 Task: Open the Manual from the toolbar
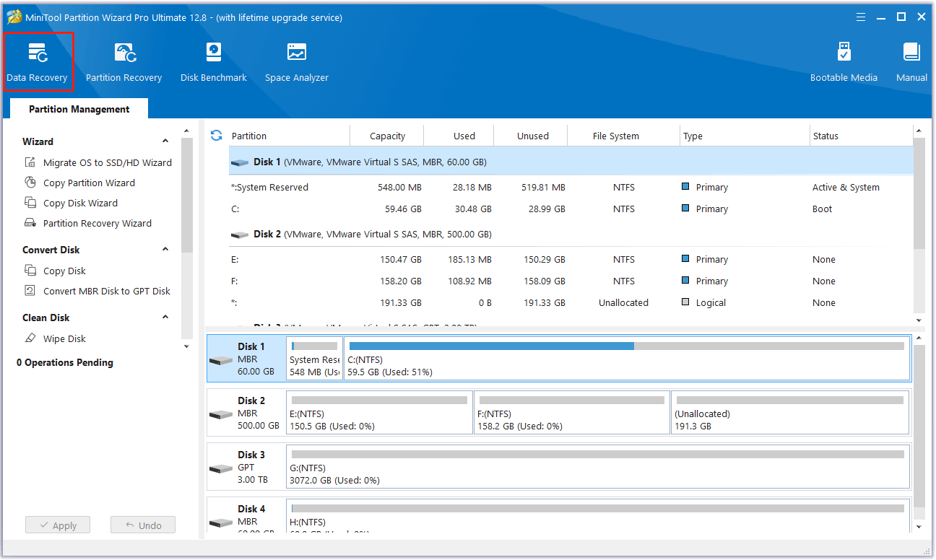click(x=911, y=62)
